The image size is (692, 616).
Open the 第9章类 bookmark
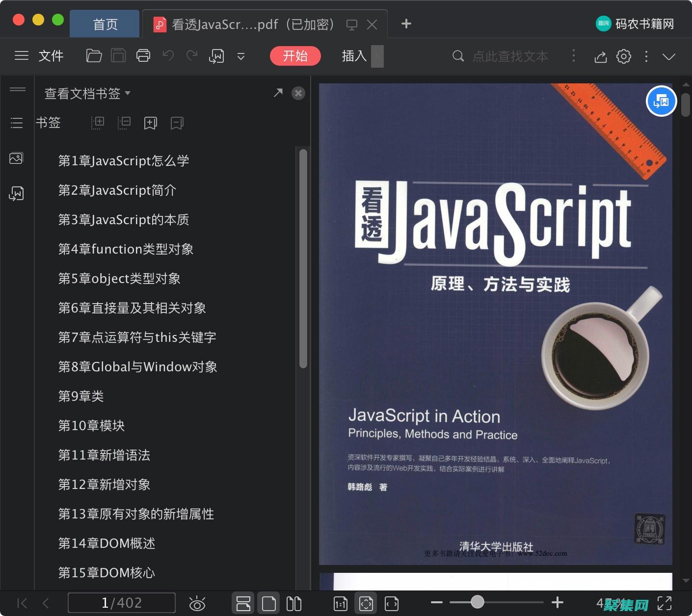81,396
